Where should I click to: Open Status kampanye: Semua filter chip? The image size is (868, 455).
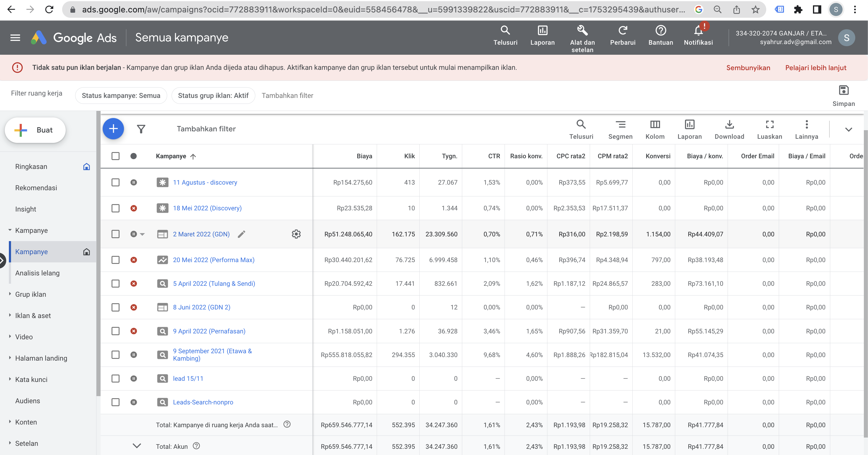(x=121, y=95)
